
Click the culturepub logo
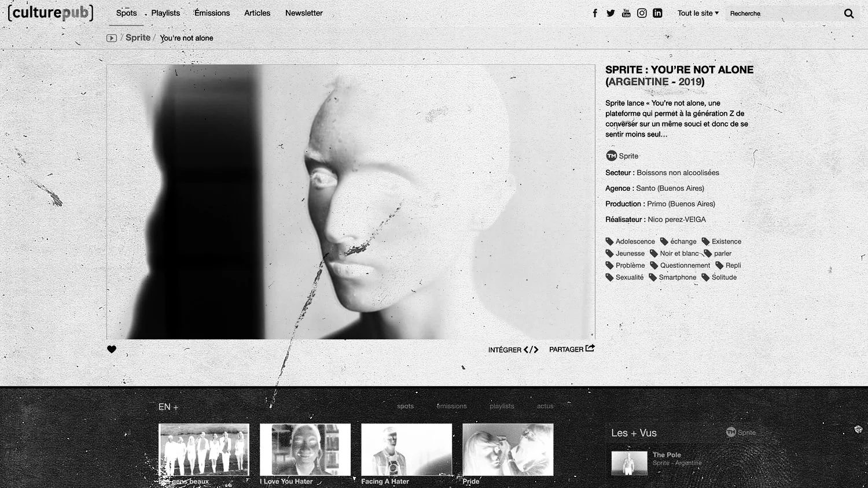tap(50, 12)
